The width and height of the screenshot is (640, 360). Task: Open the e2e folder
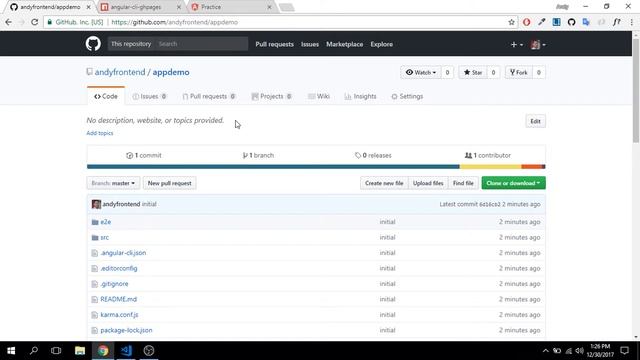click(106, 222)
